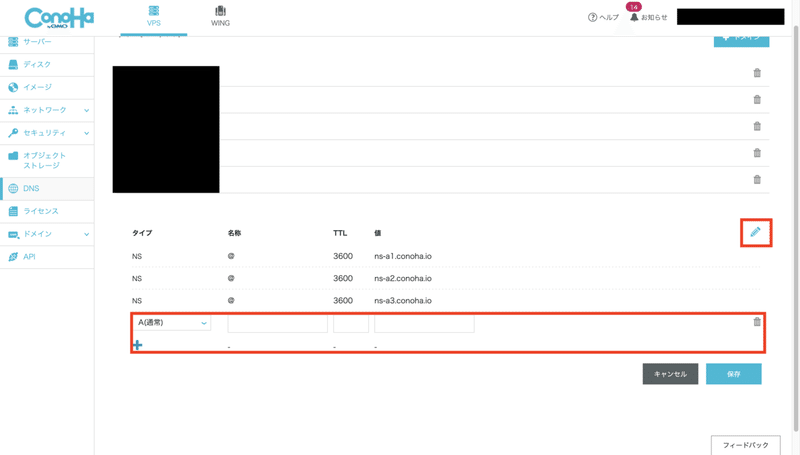This screenshot has height=455, width=800.
Task: Delete the second domain in list
Action: pyautogui.click(x=757, y=99)
